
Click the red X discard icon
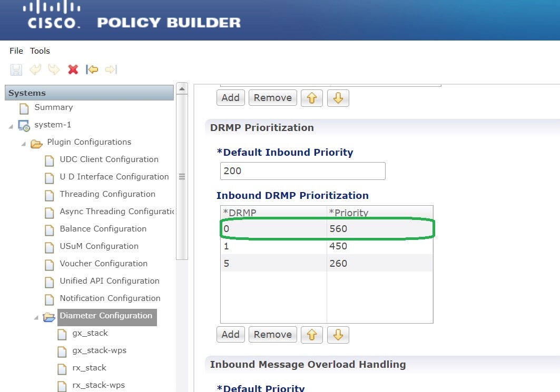click(73, 69)
